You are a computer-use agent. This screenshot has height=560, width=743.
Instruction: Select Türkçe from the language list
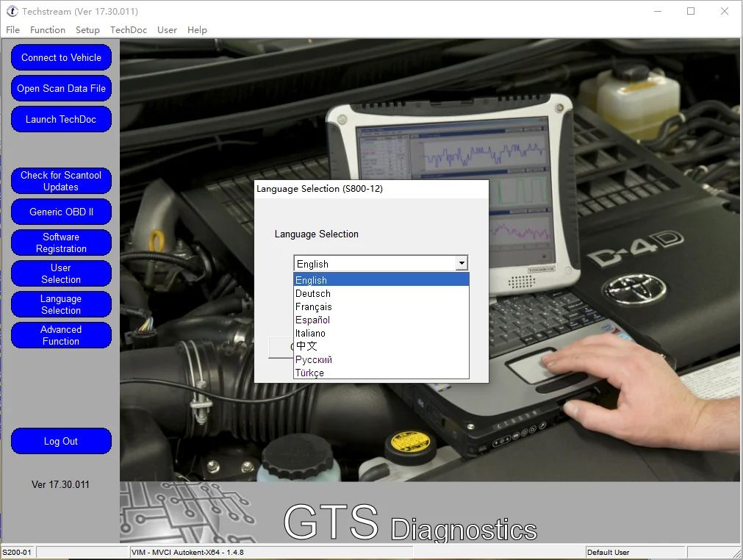[x=381, y=373]
